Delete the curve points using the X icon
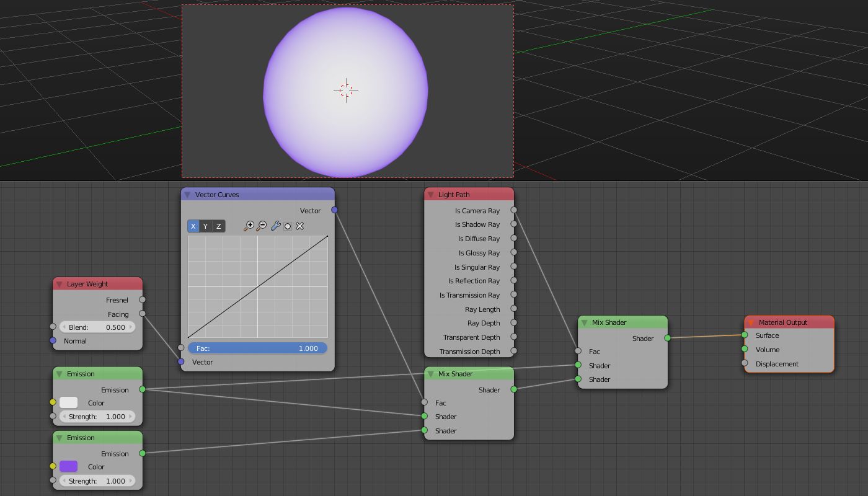This screenshot has width=868, height=496. 299,226
